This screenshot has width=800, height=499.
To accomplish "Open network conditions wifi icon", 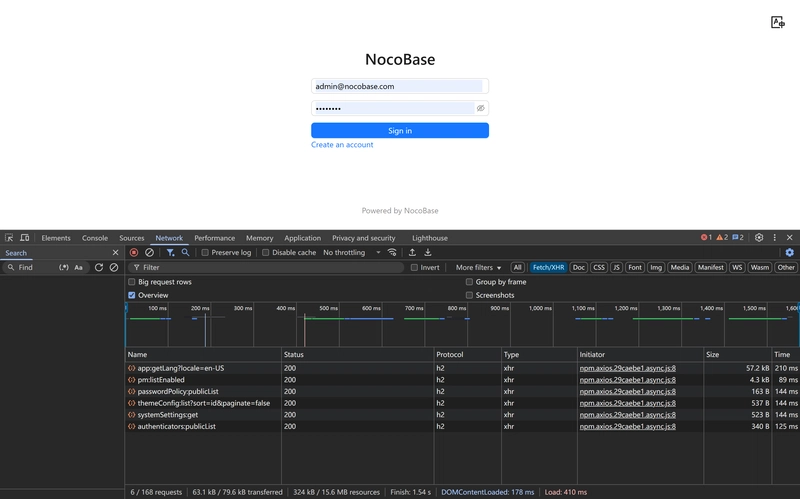I will click(392, 253).
